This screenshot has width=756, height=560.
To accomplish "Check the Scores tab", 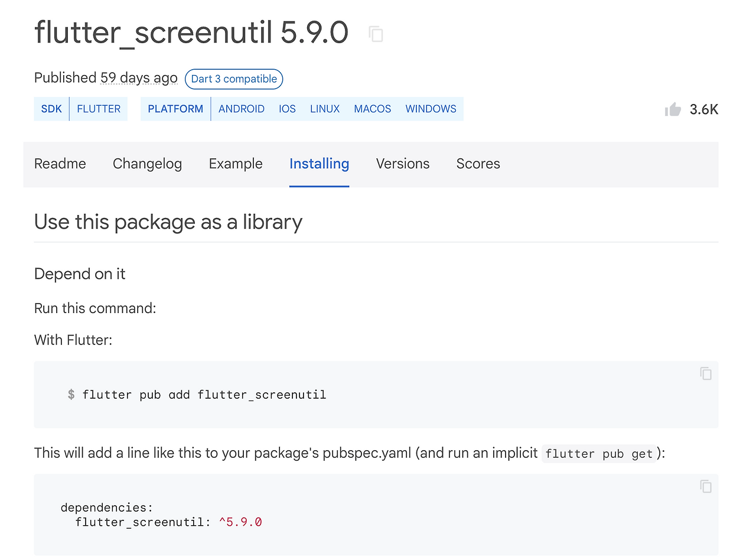I will tap(478, 164).
